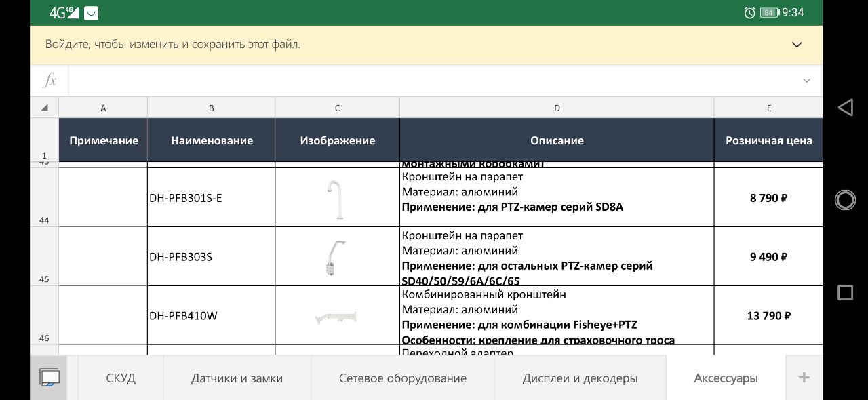Select all cells via the corner triangle
The width and height of the screenshot is (868, 400).
click(45, 107)
